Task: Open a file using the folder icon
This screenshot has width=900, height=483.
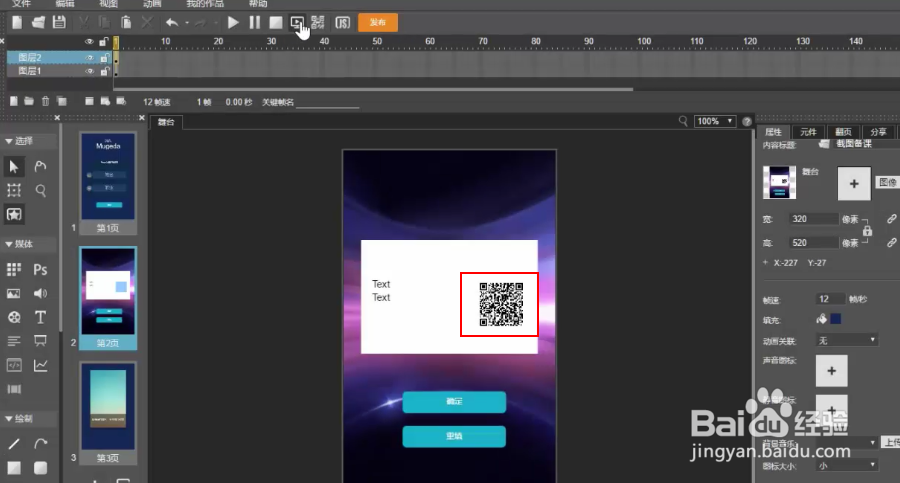Action: tap(38, 22)
